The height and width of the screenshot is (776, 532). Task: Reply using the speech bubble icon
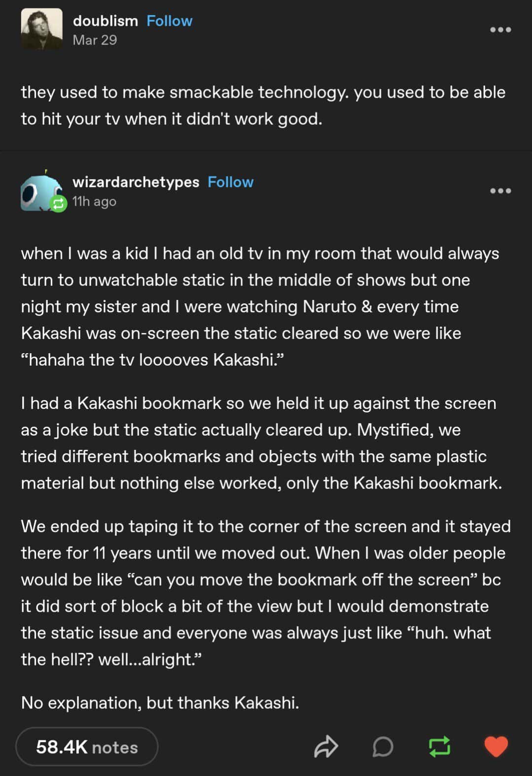[383, 746]
